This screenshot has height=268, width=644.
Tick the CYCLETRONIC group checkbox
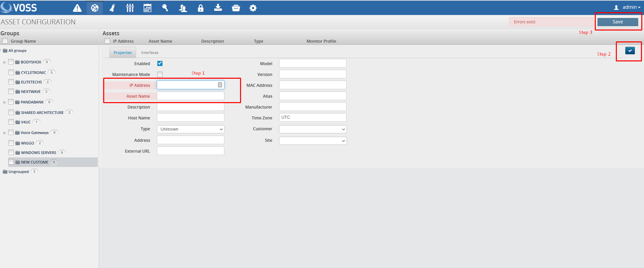(x=11, y=72)
